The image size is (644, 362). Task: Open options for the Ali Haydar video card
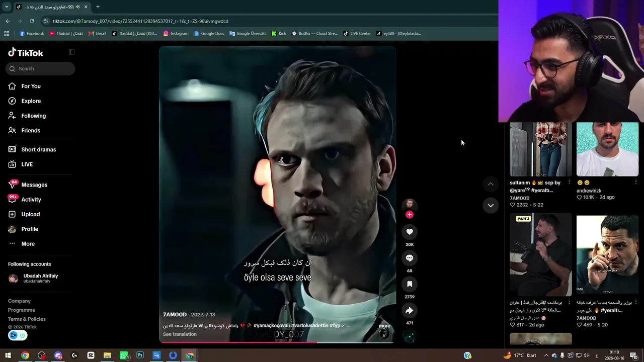point(636,302)
